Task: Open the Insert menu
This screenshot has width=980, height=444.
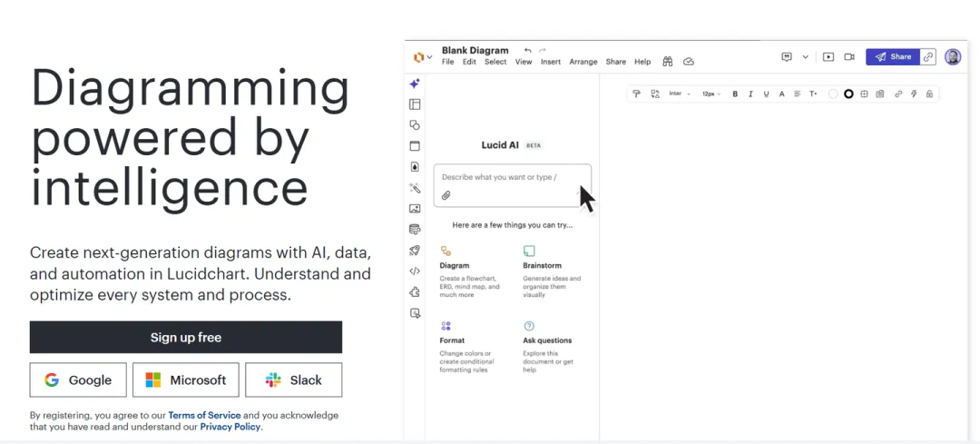Action: pos(551,62)
